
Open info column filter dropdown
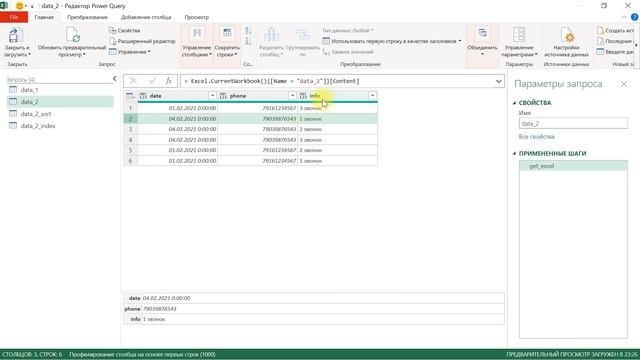click(372, 96)
